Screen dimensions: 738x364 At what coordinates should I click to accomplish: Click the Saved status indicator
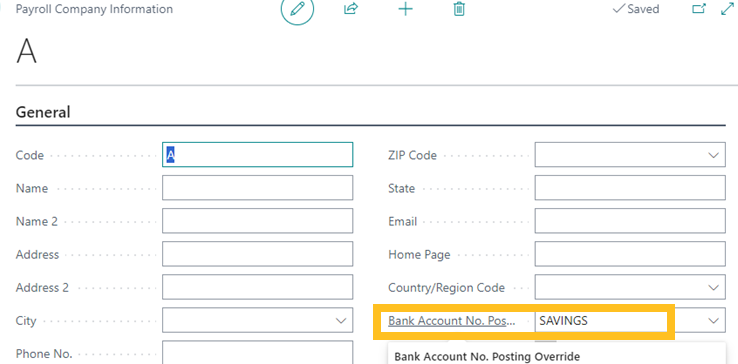coord(636,9)
